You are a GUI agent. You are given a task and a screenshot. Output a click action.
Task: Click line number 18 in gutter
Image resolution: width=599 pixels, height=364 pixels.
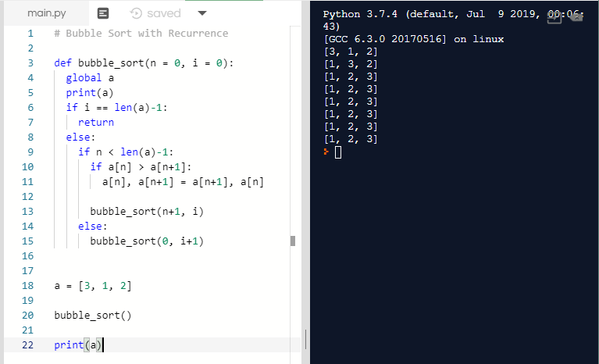tap(27, 286)
